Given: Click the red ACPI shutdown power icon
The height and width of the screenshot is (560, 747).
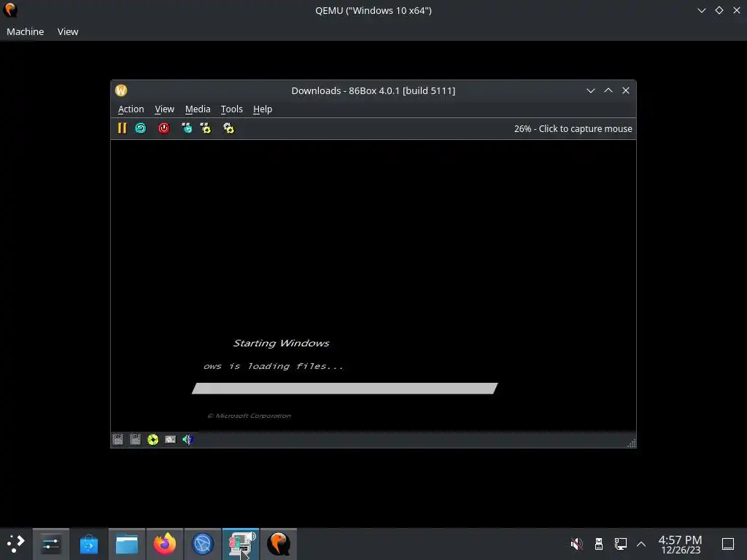Looking at the screenshot, I should point(164,128).
